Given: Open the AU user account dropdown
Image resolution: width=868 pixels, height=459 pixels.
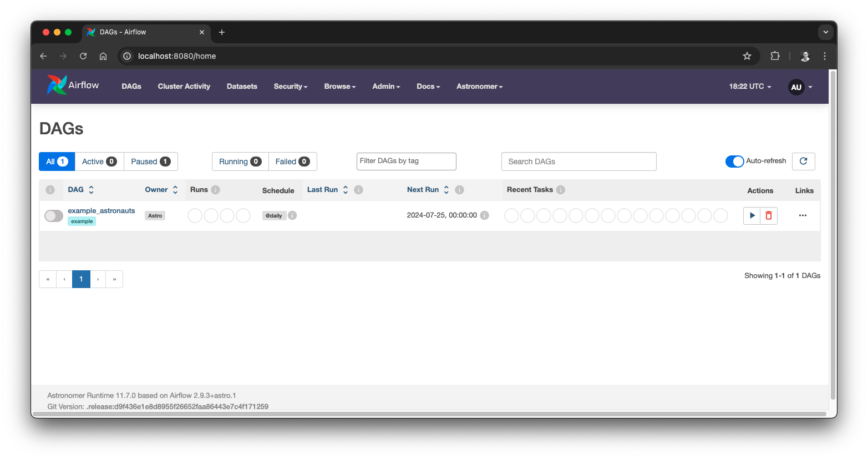Looking at the screenshot, I should pos(796,87).
